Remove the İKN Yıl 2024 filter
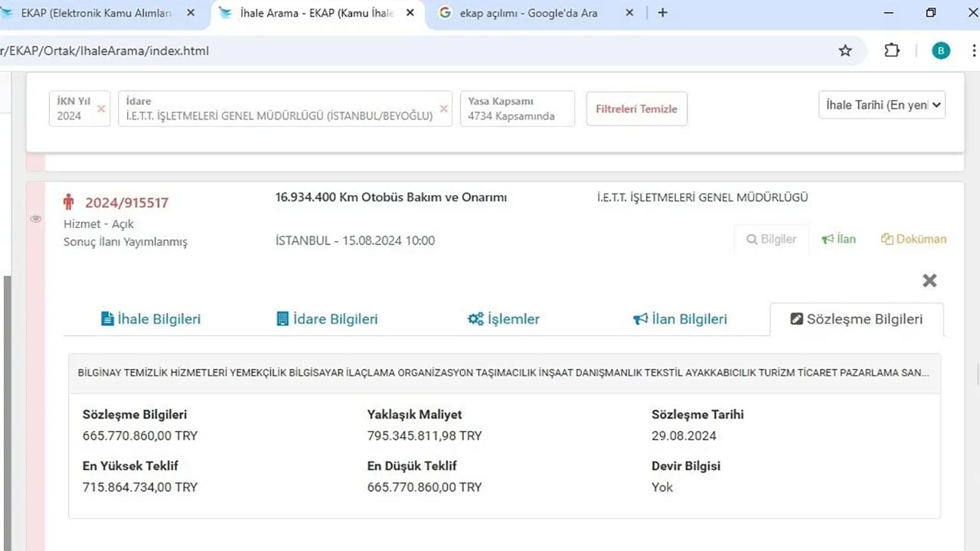The height and width of the screenshot is (551, 980). click(101, 109)
